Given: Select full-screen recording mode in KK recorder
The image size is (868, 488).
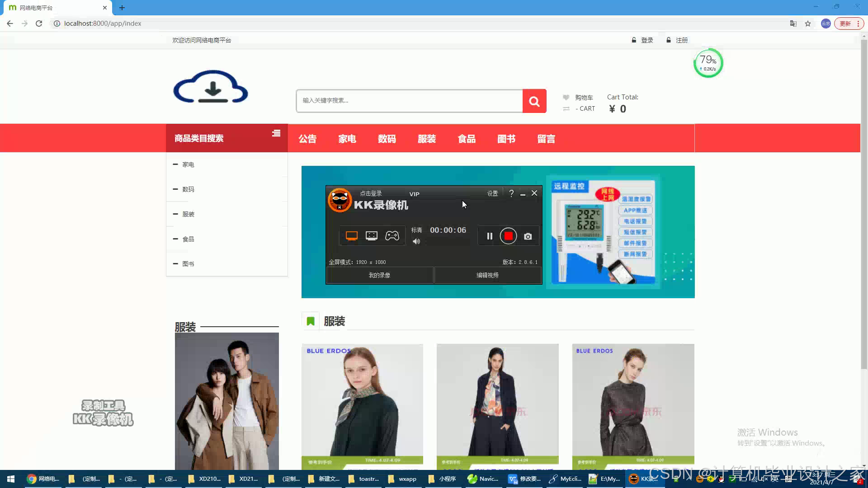Looking at the screenshot, I should pyautogui.click(x=352, y=236).
